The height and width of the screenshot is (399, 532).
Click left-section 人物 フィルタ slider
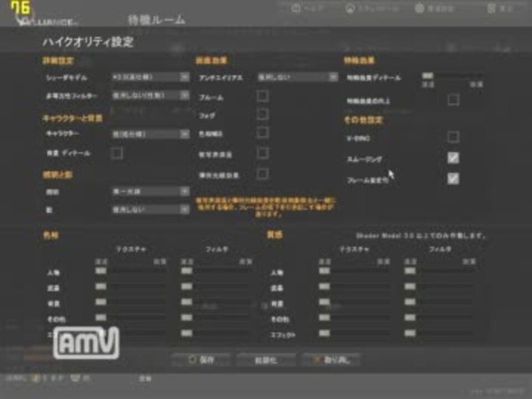tap(217, 271)
